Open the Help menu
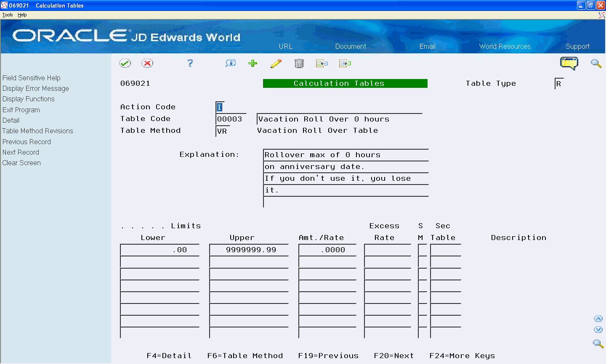Screen dimensions: 606x364 pos(22,14)
